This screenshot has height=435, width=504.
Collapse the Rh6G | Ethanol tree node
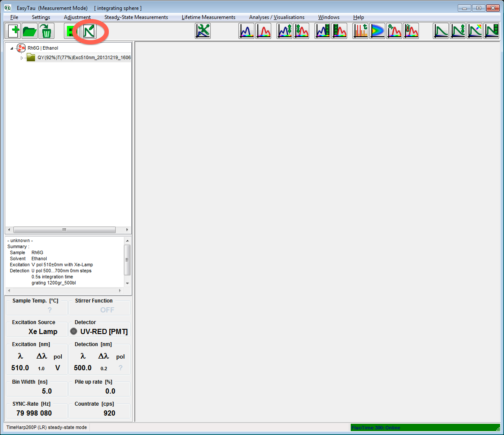[x=12, y=48]
